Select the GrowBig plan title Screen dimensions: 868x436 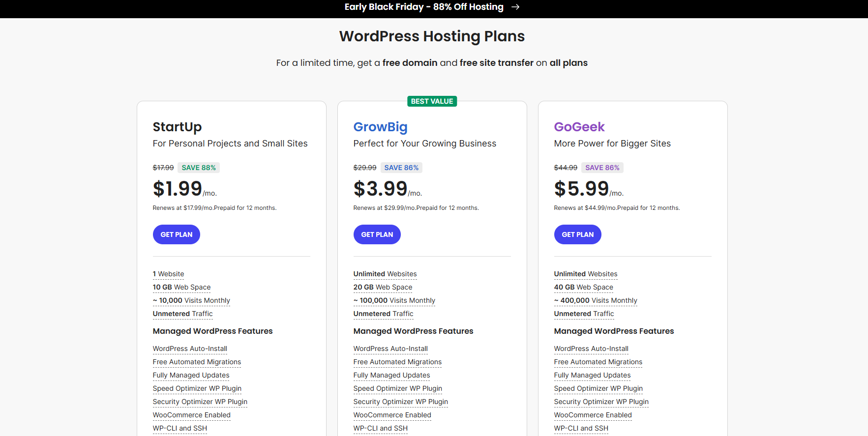381,127
